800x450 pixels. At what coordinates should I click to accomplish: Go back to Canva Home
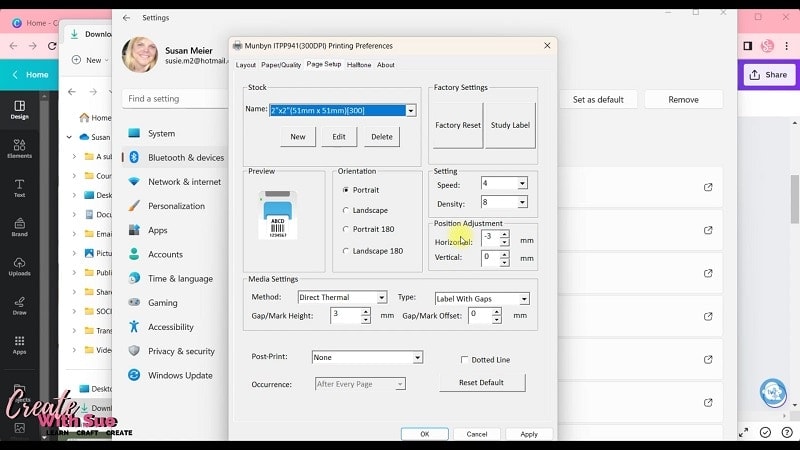[31, 74]
